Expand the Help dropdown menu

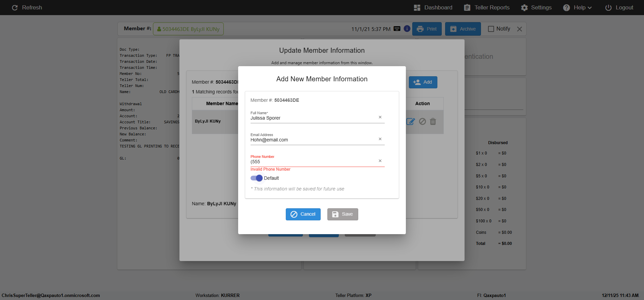point(578,7)
